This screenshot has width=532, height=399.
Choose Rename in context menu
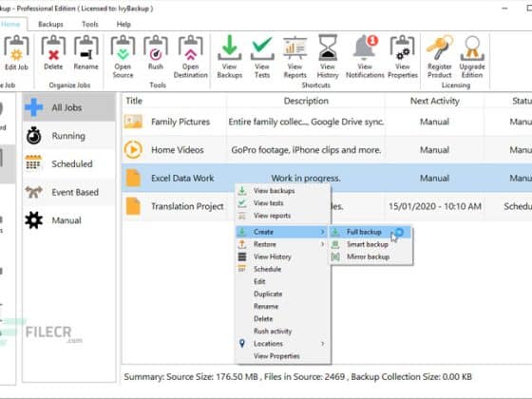pos(283,306)
